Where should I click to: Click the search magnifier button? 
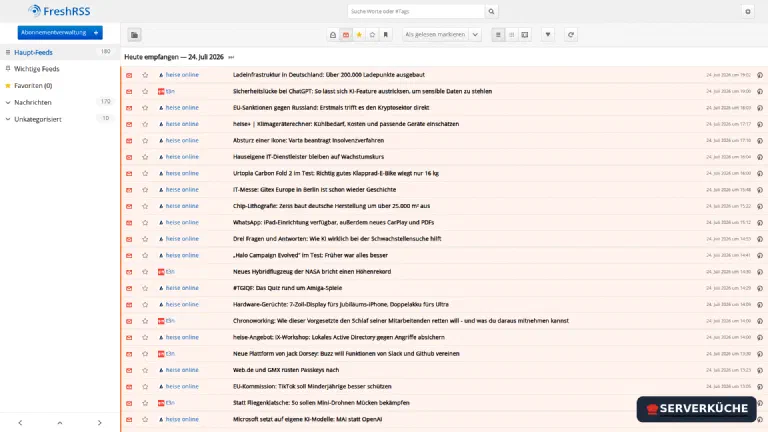[x=491, y=11]
